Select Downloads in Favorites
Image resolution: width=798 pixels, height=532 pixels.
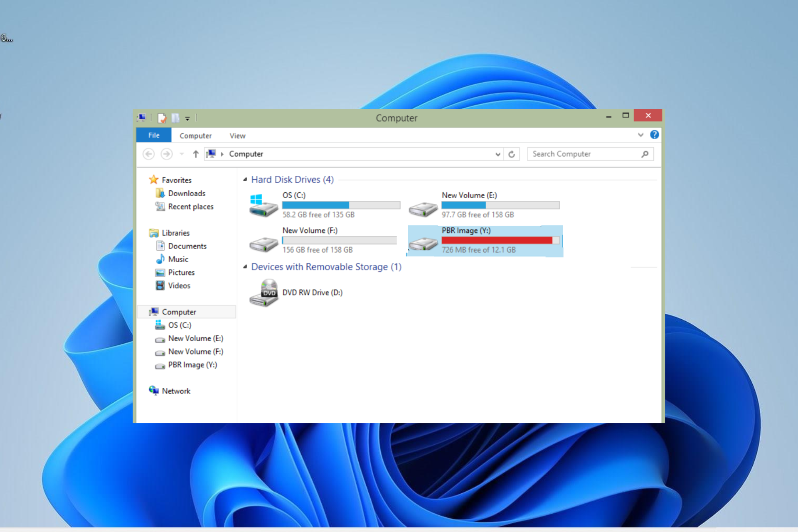[x=186, y=193]
